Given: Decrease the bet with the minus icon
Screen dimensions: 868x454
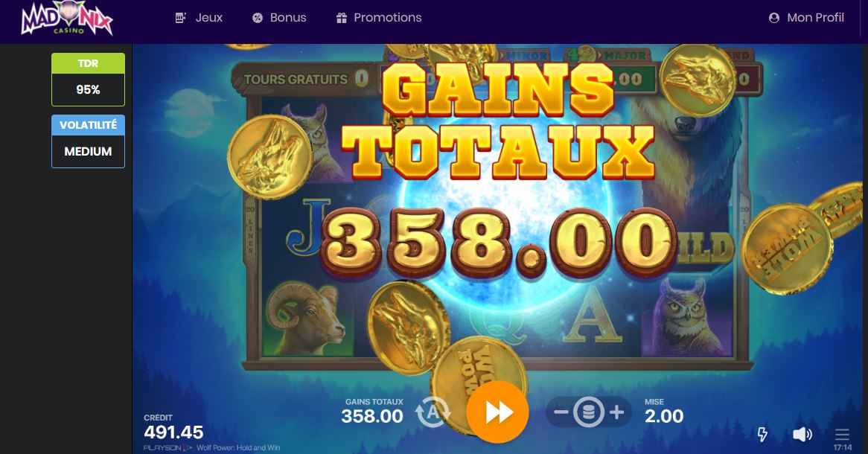Looking at the screenshot, I should click(x=561, y=412).
